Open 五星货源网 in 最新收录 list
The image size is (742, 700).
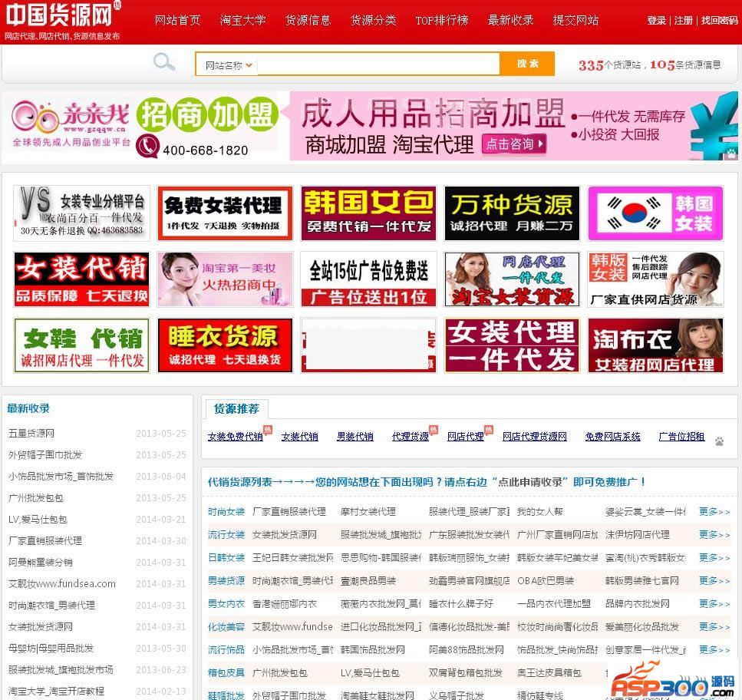[x=31, y=433]
